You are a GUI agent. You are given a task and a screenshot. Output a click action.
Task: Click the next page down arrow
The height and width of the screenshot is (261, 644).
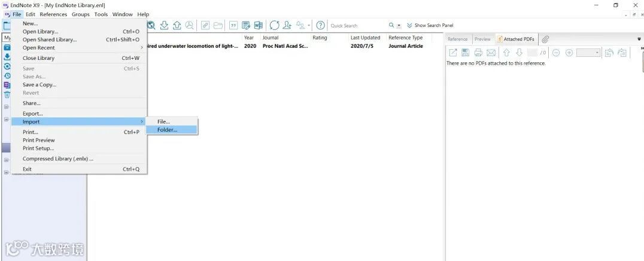pos(519,53)
